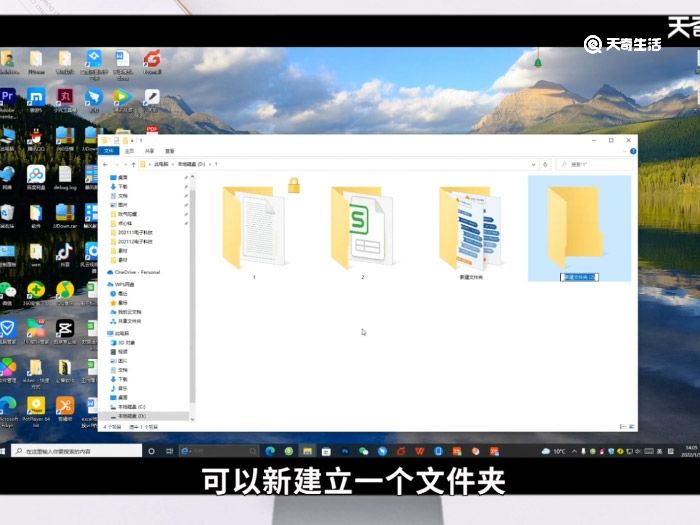Open PotPlayer 64 bit desktop icon
The image size is (700, 525).
[x=36, y=412]
